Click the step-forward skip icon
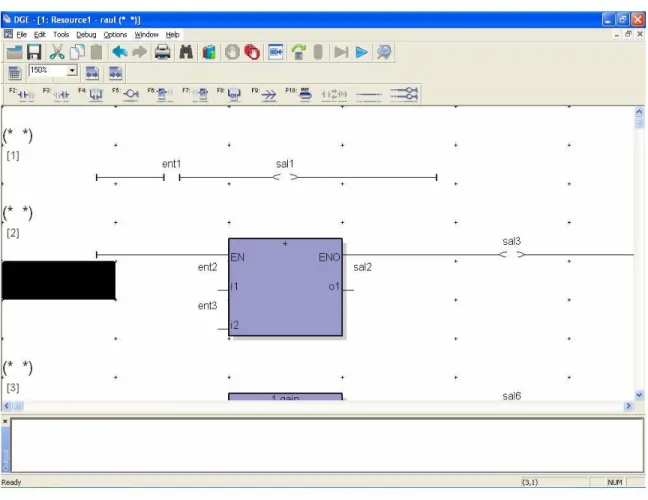 (341, 52)
